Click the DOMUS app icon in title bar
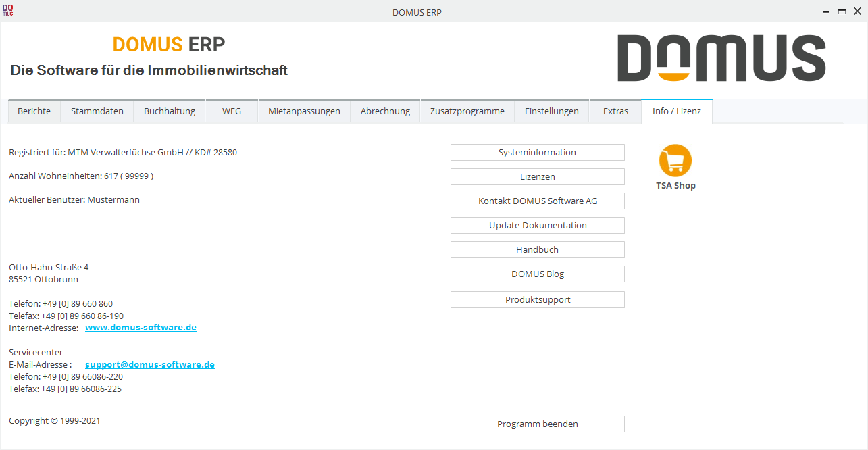Viewport: 868px width, 450px height. 8,11
